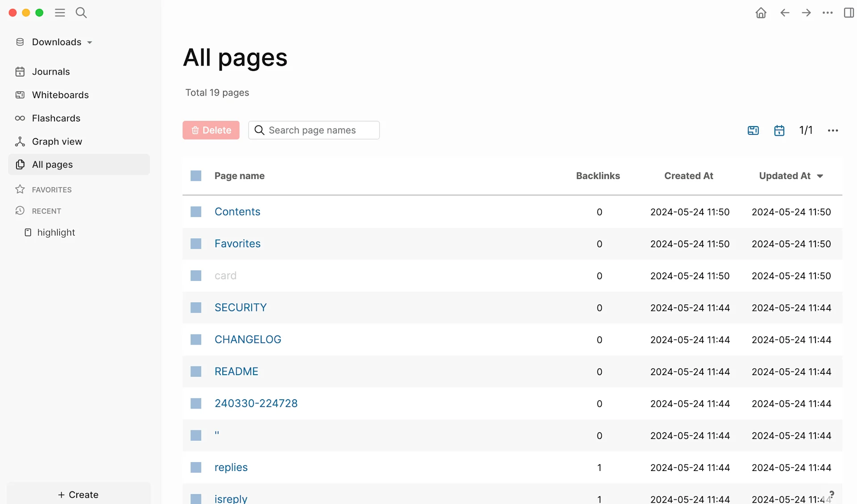Open the Whiteboards section

pos(60,95)
